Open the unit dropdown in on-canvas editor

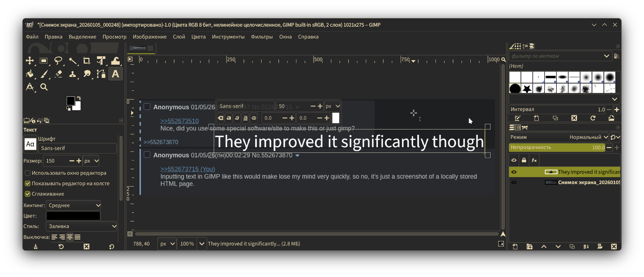[332, 106]
